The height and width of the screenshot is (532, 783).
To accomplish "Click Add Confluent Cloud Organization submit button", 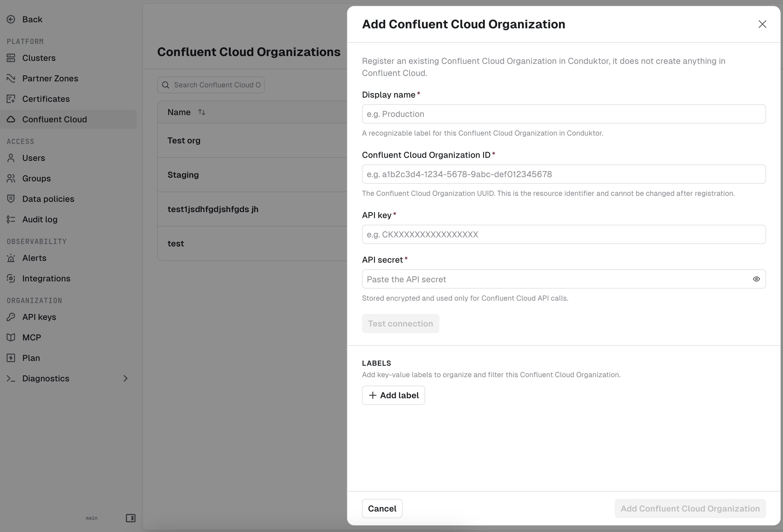I will coord(690,509).
